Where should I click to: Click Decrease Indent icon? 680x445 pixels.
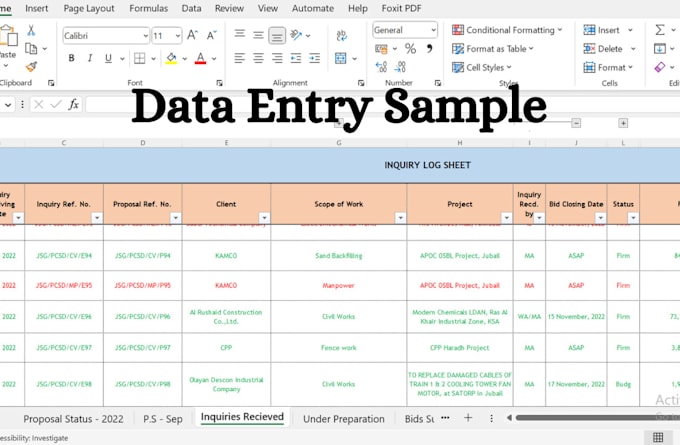[x=296, y=58]
